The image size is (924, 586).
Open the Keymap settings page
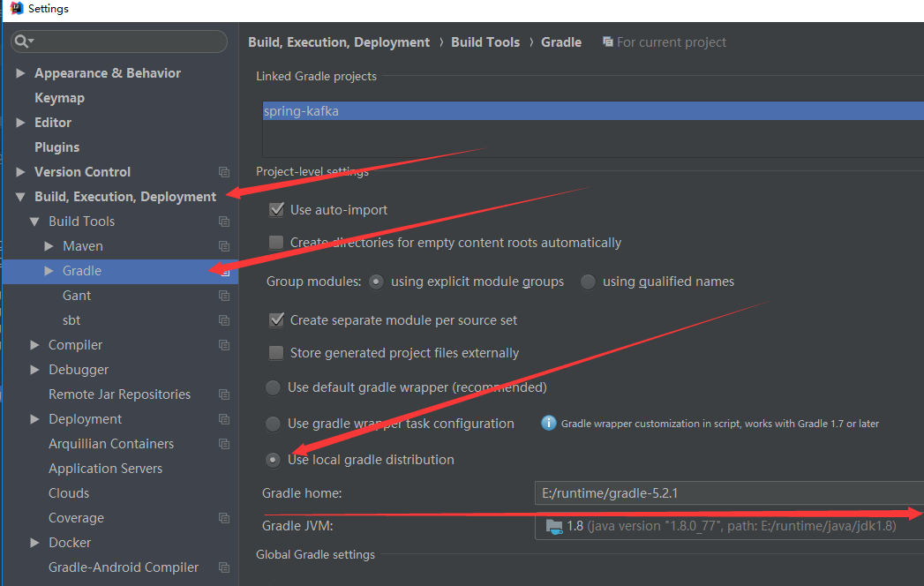(59, 98)
